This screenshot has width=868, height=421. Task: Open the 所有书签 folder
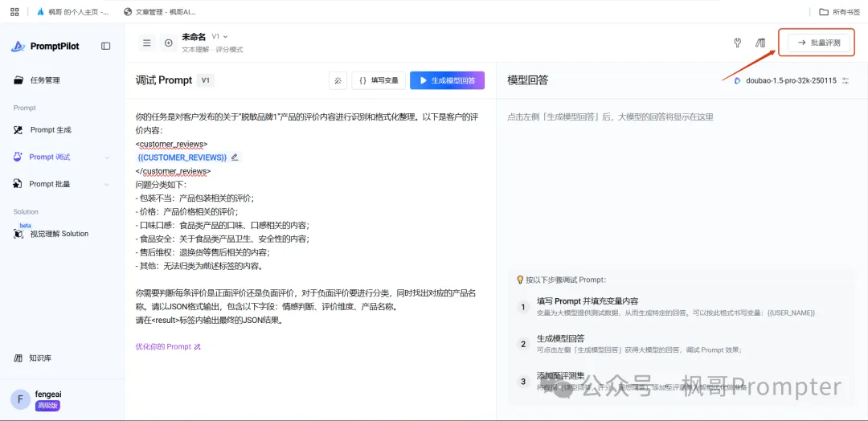click(839, 11)
